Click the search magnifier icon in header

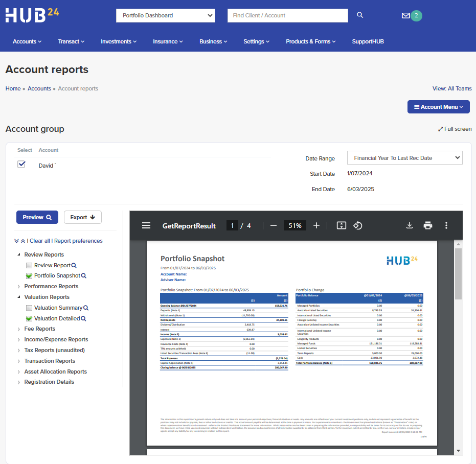coord(360,15)
